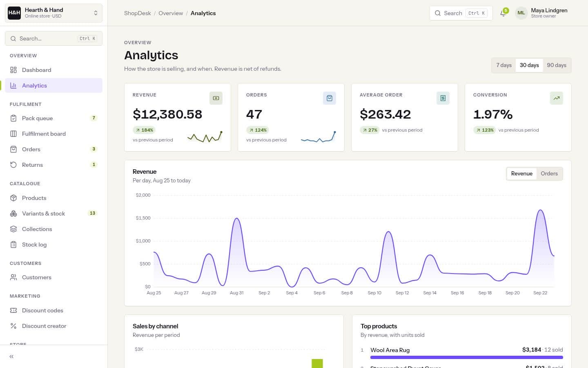Viewport: 588px width, 368px height.
Task: Click the Revenue card banknote icon
Action: point(216,98)
